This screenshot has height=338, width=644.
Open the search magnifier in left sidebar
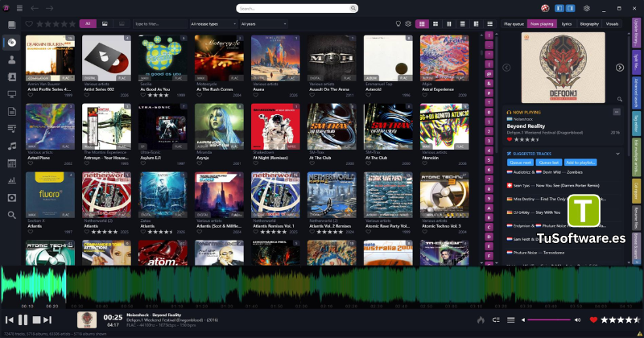(11, 215)
